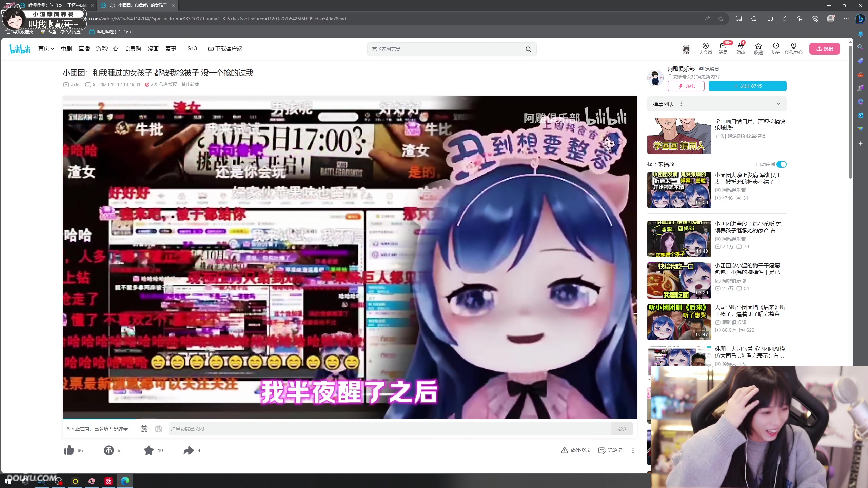The width and height of the screenshot is (868, 488).
Task: Open the 会员购 nav item
Action: (133, 49)
